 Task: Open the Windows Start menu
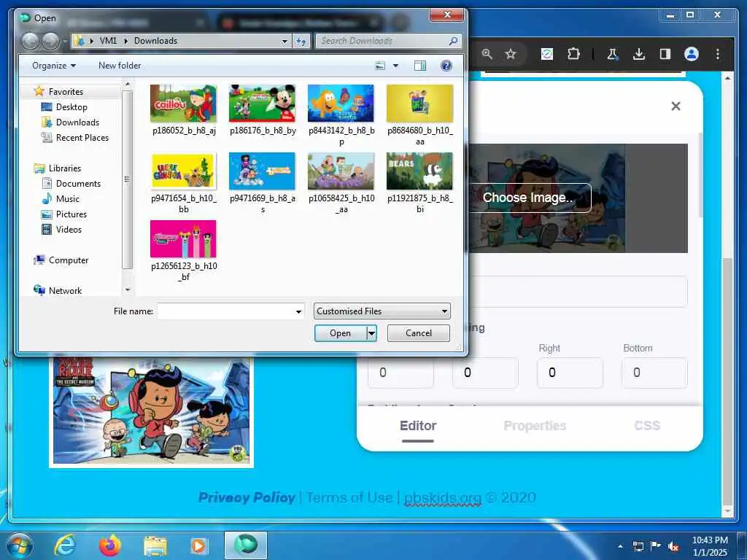20,545
